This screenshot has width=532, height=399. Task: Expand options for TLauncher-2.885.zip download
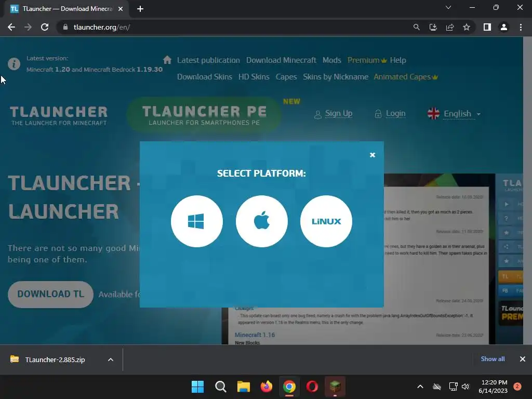[x=111, y=360]
